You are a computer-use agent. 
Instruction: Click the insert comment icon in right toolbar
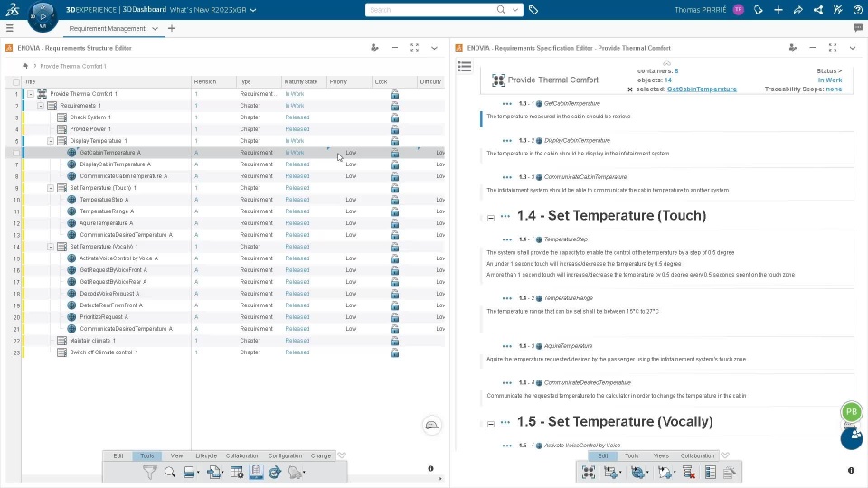(665, 472)
